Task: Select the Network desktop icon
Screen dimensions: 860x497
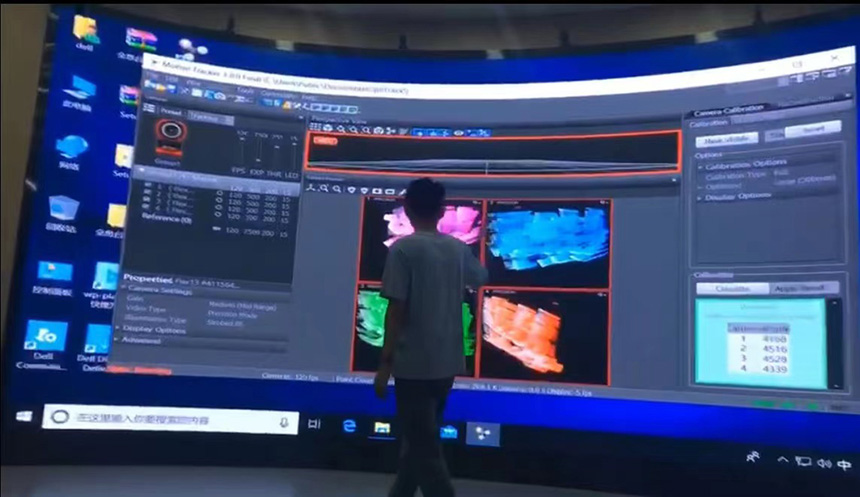Action: (x=71, y=152)
